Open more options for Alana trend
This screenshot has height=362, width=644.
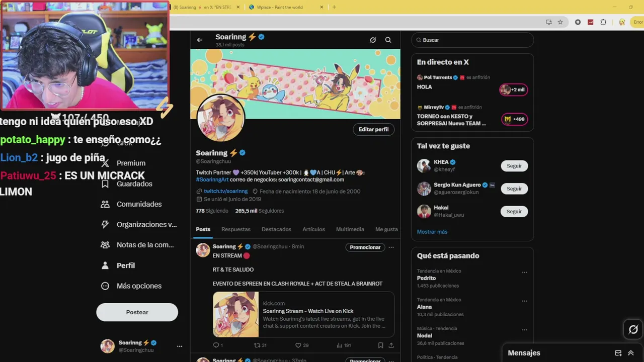click(x=524, y=301)
